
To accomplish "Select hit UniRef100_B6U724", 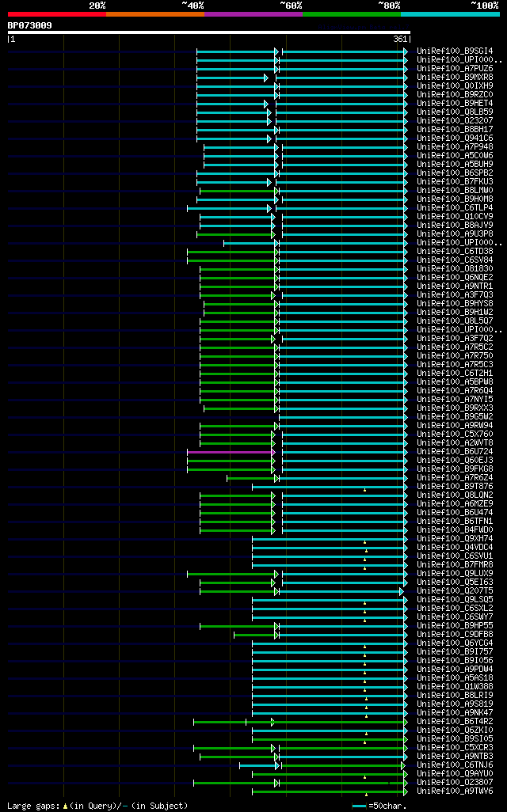I will (x=456, y=452).
